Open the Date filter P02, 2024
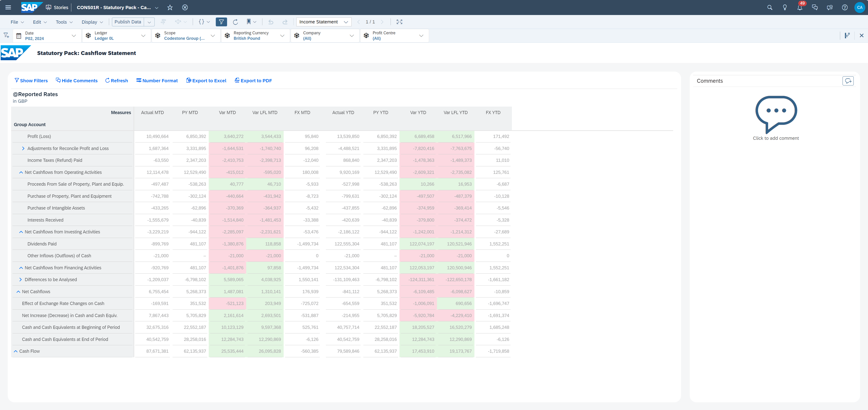This screenshot has width=868, height=410. tap(47, 35)
